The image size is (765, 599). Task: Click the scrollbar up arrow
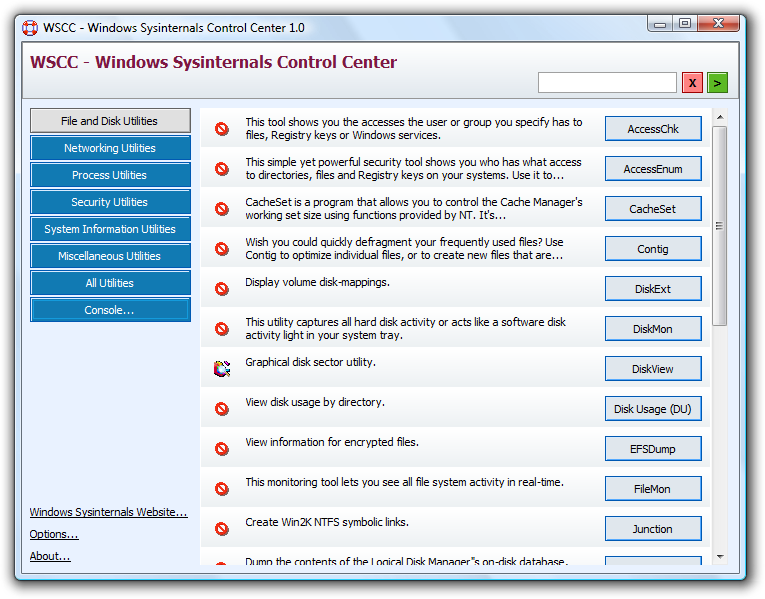720,117
